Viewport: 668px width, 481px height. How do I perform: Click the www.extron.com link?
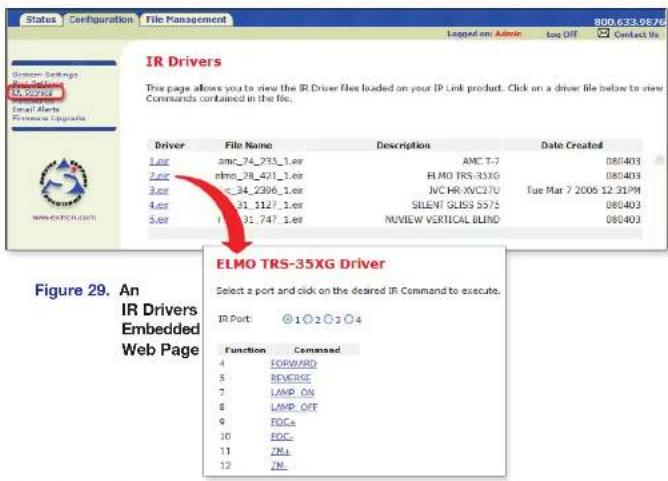tap(64, 217)
